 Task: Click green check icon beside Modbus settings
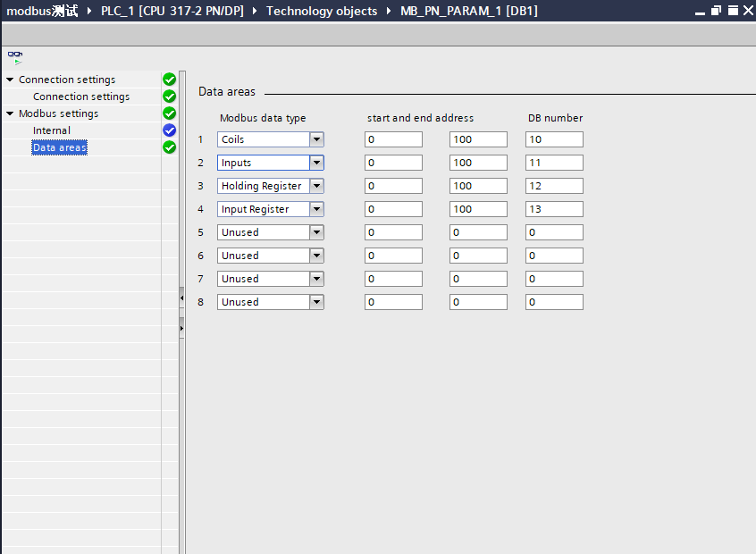[x=170, y=113]
